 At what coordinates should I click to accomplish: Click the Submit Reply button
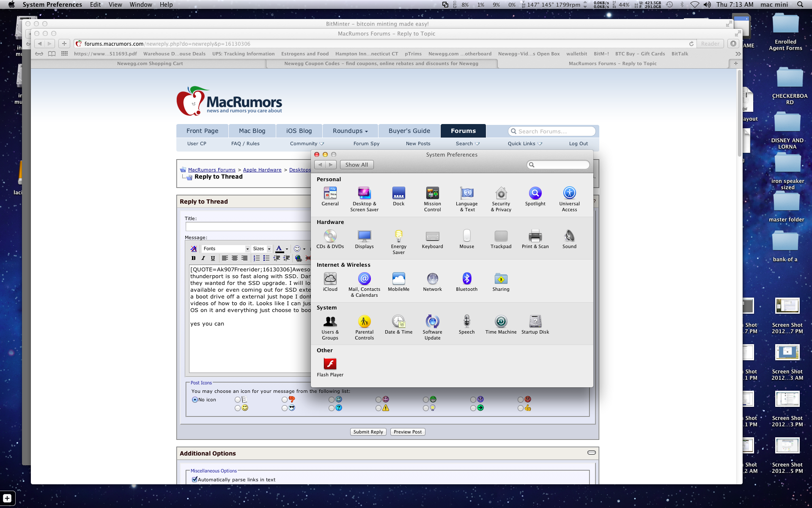pyautogui.click(x=368, y=432)
